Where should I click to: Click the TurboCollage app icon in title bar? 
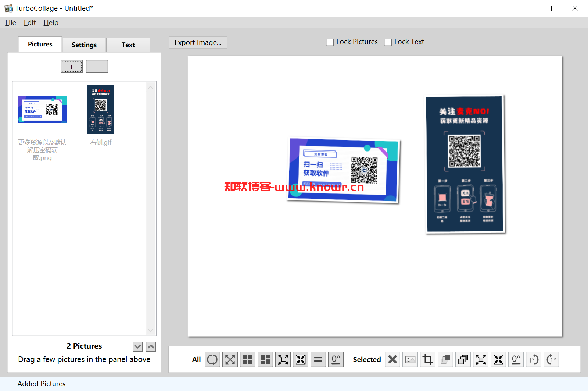click(x=9, y=8)
